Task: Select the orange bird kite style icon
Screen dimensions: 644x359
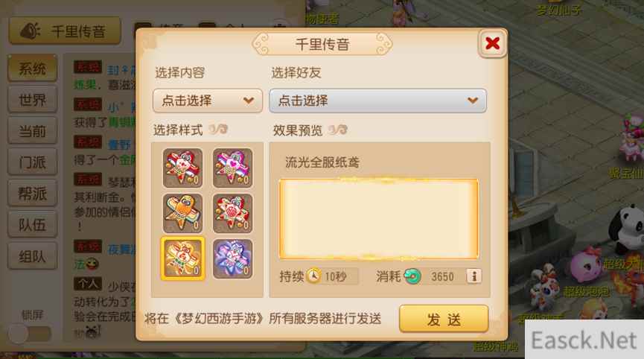Action: tap(182, 214)
